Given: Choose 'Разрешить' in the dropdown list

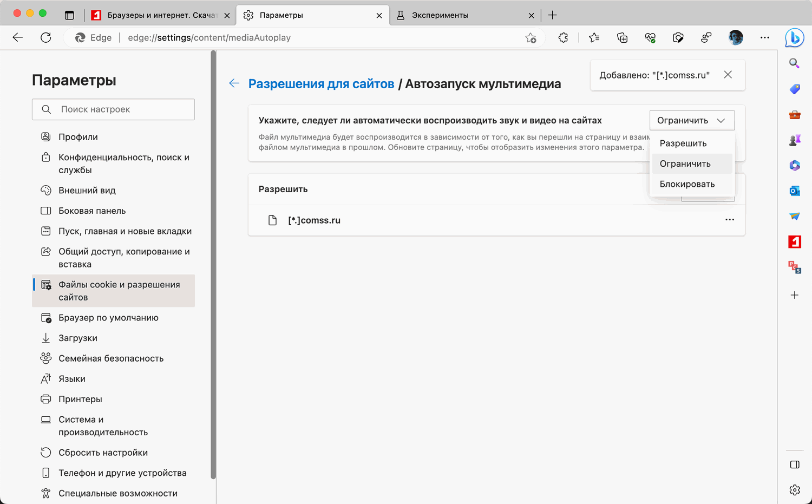Looking at the screenshot, I should pyautogui.click(x=683, y=143).
